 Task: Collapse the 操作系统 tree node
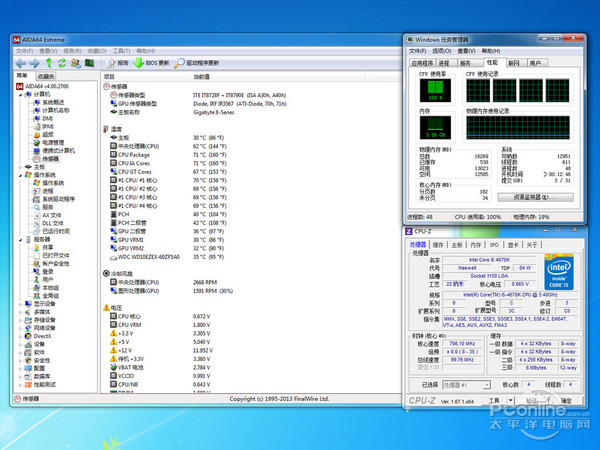click(x=20, y=175)
